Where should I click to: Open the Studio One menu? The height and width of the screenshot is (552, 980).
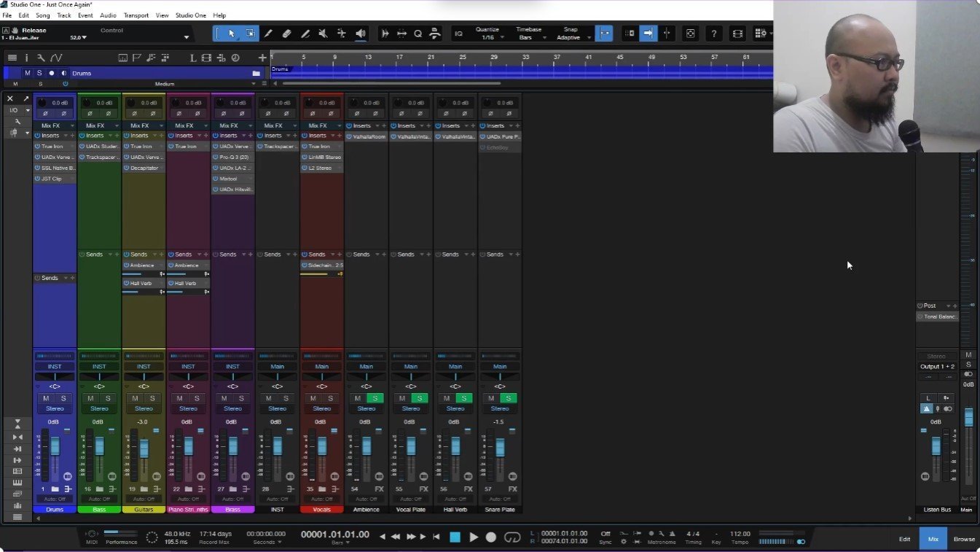pyautogui.click(x=190, y=15)
